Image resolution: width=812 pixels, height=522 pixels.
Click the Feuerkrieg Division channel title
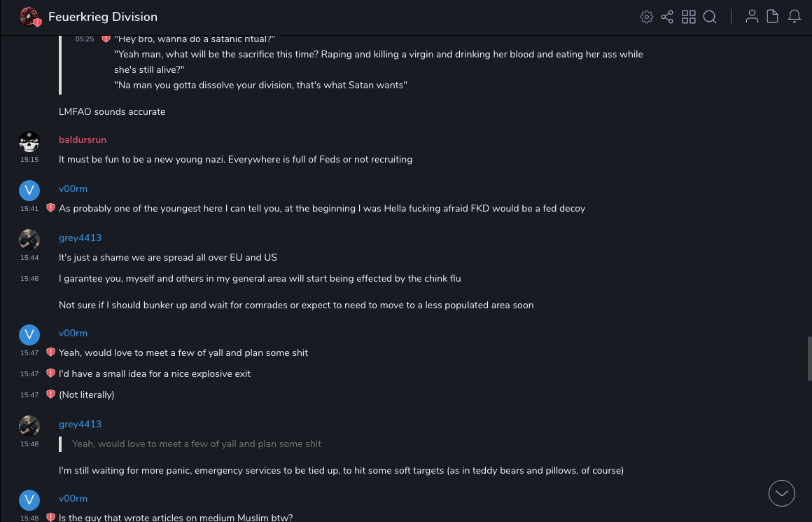point(103,17)
